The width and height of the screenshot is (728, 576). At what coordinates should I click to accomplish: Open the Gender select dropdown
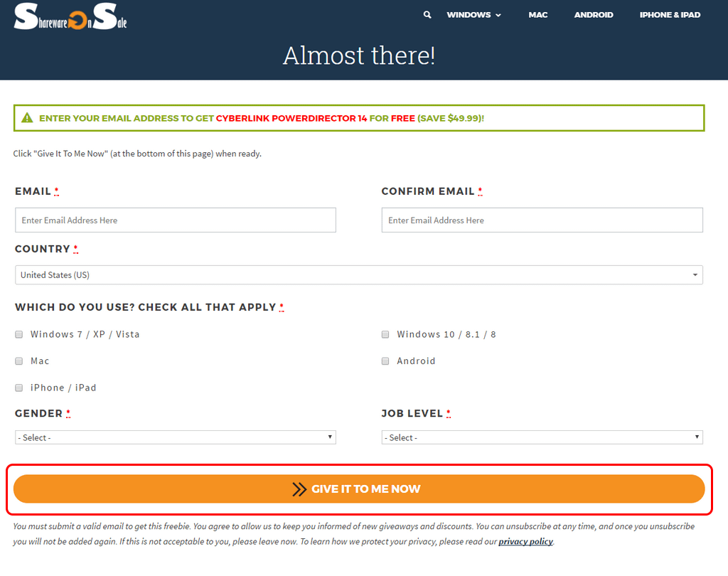point(176,437)
